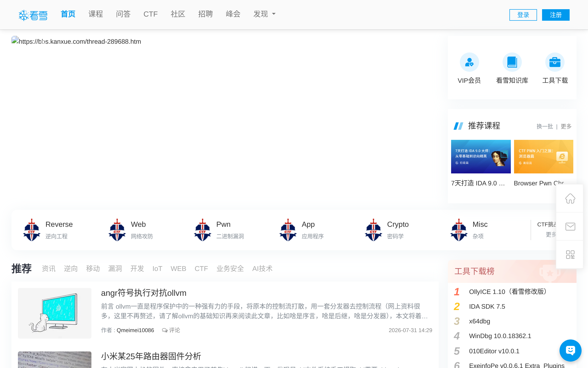The image size is (588, 368).
Task: Click the article date 2026-07-31 14:29
Action: coord(410,330)
